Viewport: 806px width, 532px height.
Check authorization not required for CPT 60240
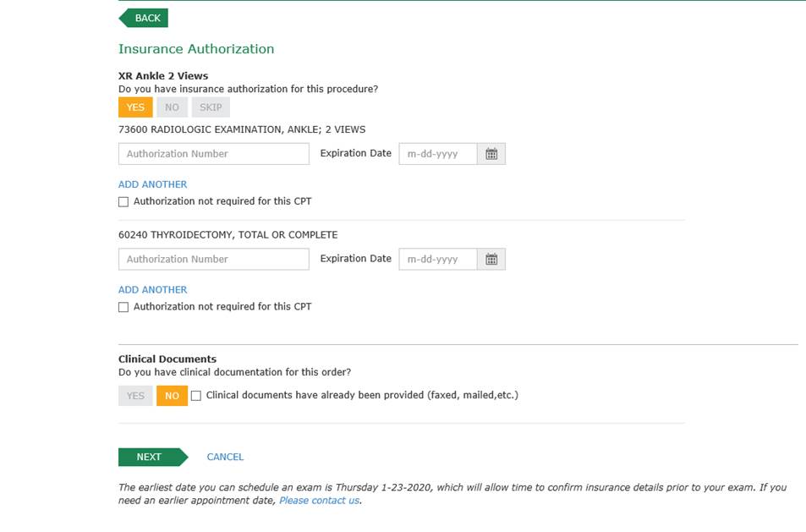pyautogui.click(x=123, y=307)
